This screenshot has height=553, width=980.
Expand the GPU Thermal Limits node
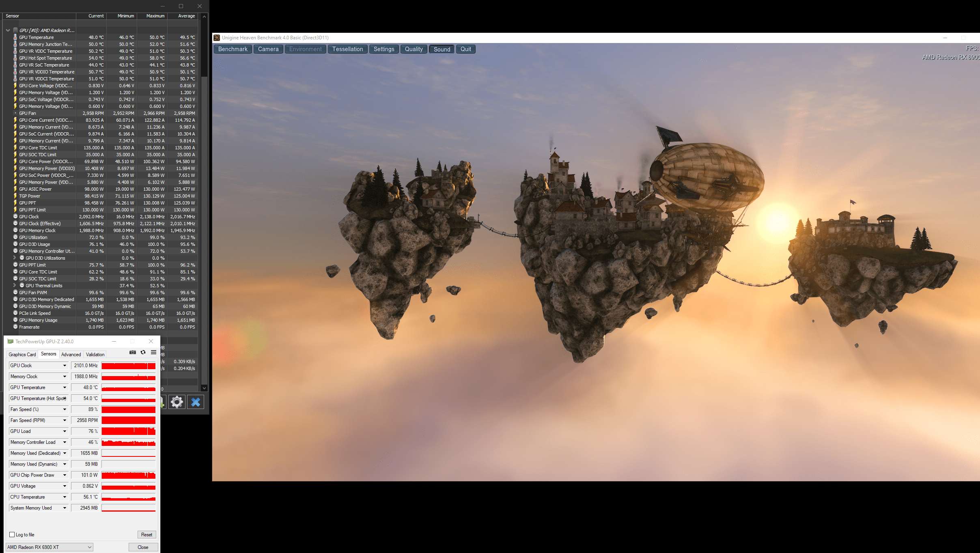click(x=15, y=285)
